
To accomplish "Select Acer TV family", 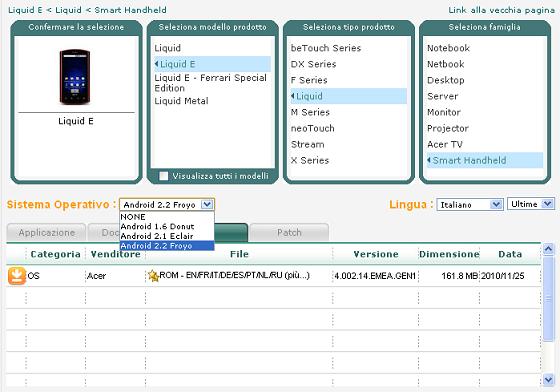I will pyautogui.click(x=445, y=144).
